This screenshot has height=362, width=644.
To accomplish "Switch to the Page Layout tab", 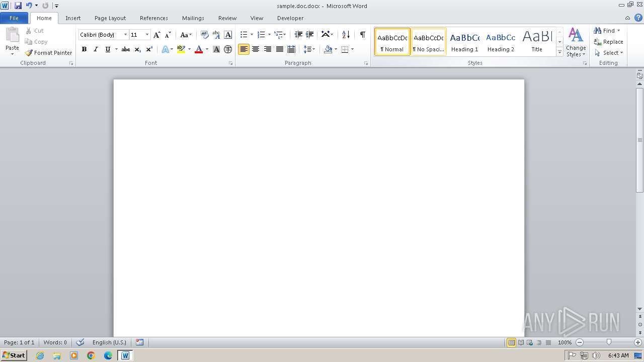I will click(x=110, y=18).
